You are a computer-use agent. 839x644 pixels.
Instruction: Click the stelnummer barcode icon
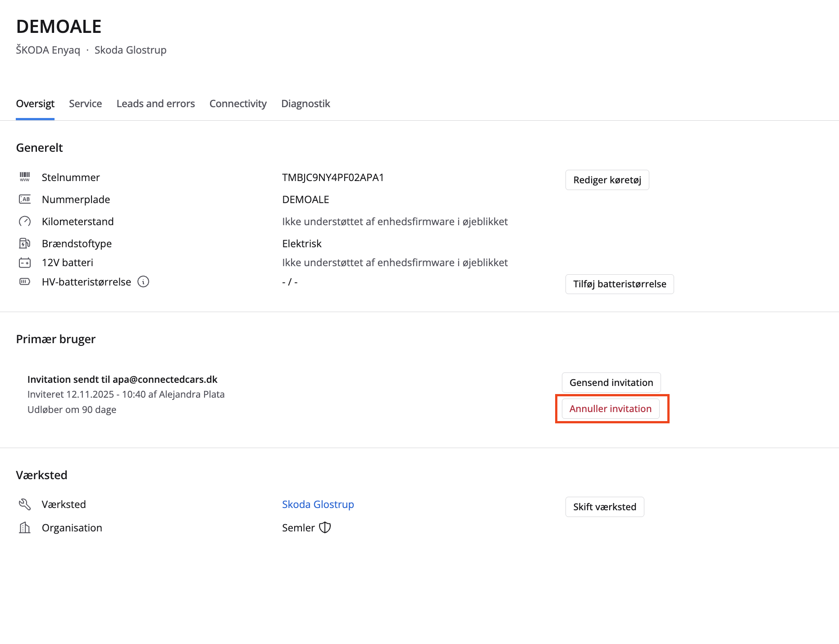click(25, 177)
